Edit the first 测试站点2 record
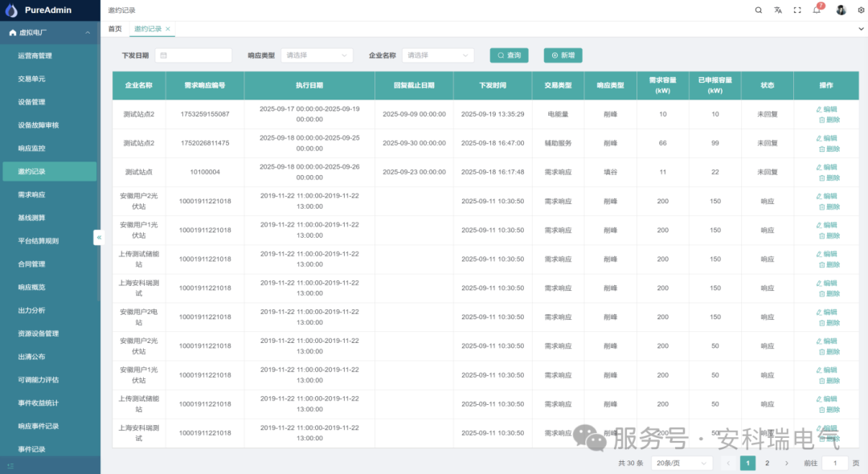The width and height of the screenshot is (868, 474). point(827,108)
